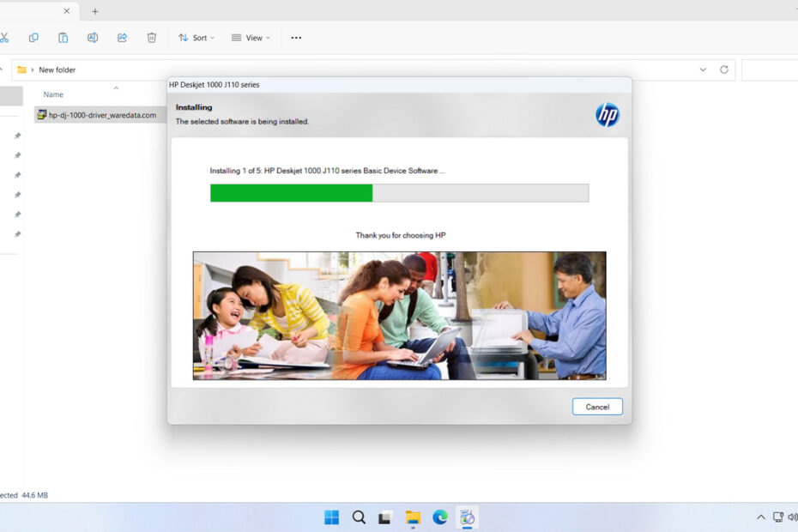Click the Copy icon in the toolbar

[x=33, y=37]
